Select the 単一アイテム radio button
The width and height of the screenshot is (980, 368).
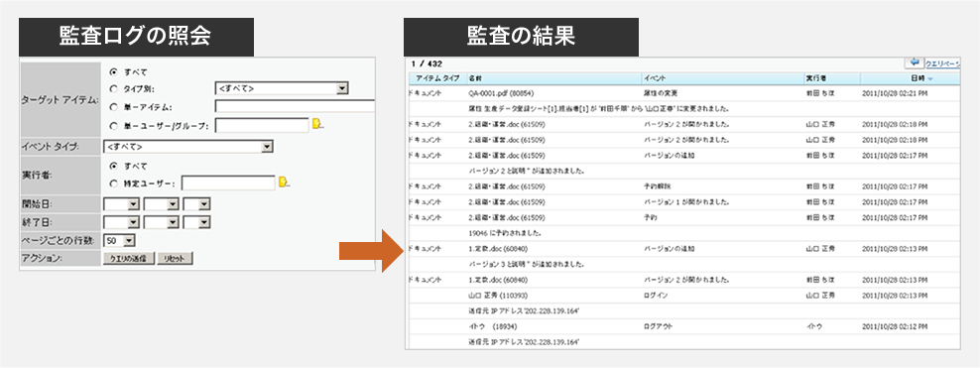click(x=114, y=107)
